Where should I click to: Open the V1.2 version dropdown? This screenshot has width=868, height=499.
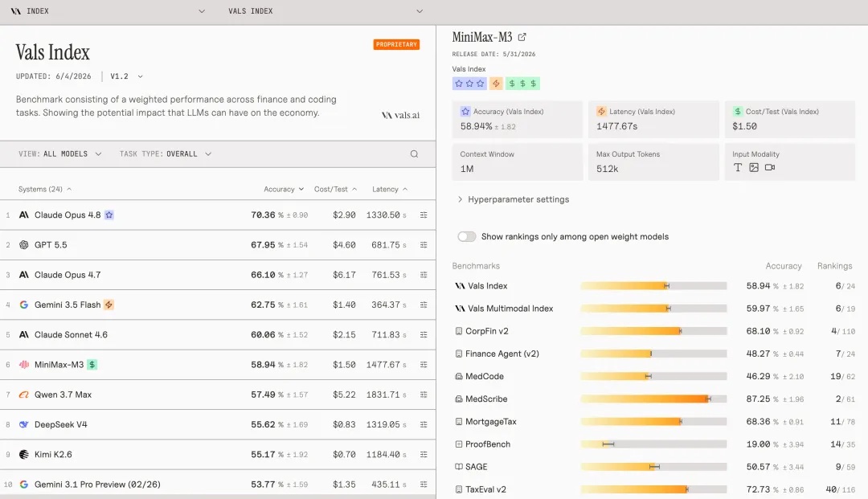(x=126, y=76)
